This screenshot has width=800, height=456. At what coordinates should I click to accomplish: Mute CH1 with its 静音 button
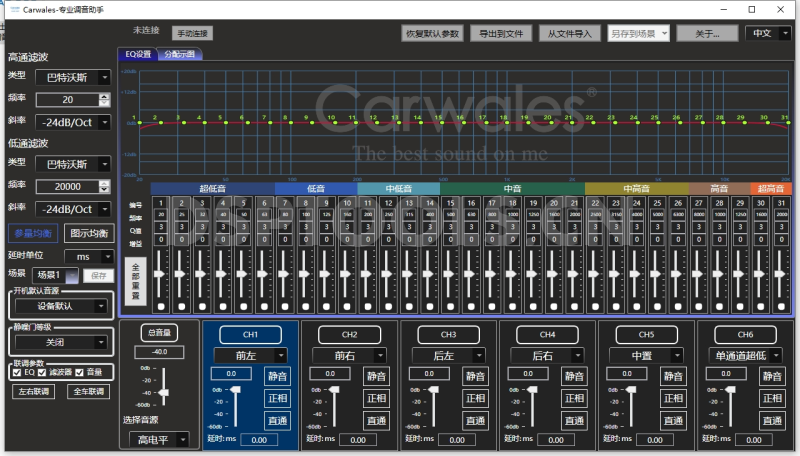tap(278, 376)
